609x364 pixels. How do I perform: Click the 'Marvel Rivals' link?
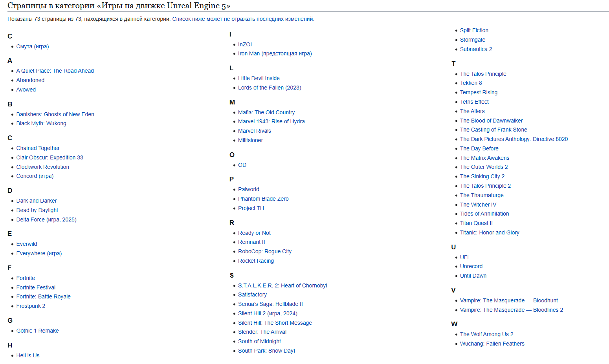(x=255, y=131)
